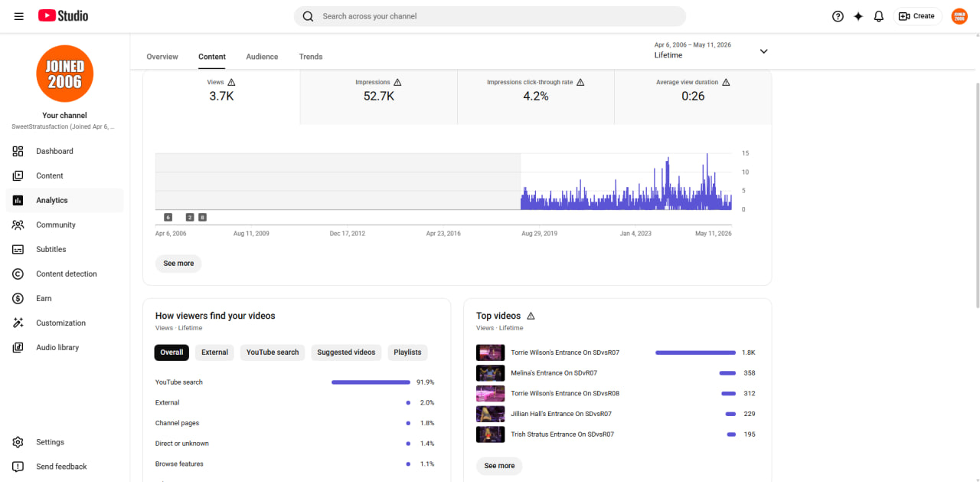Open Dashboard from the sidebar
980x482 pixels.
[64, 151]
